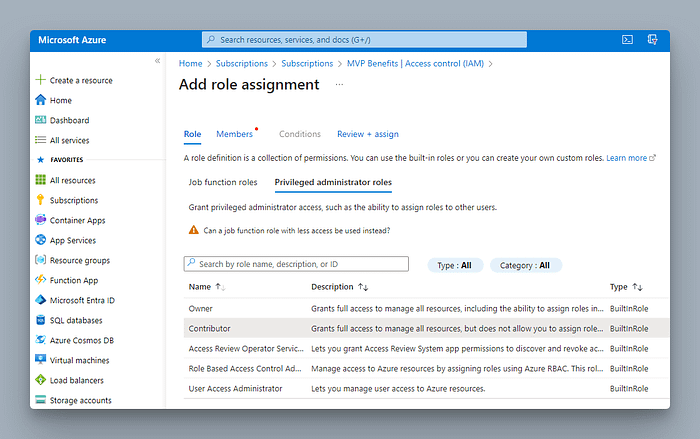Switch to the Members tab

click(x=234, y=134)
